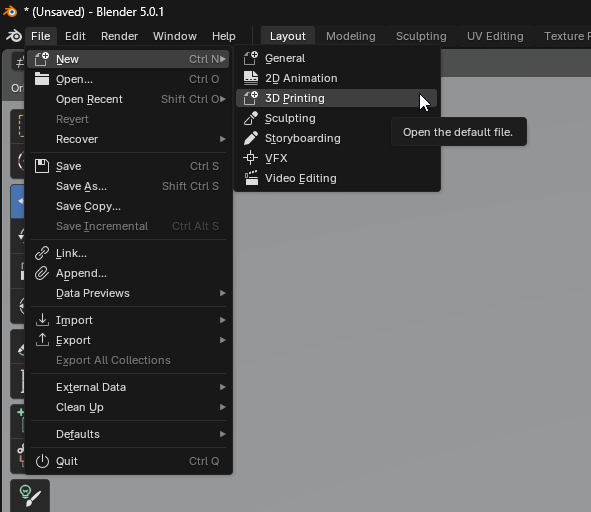Viewport: 591px width, 512px height.
Task: Choose Open... from the File menu
Action: point(128,79)
